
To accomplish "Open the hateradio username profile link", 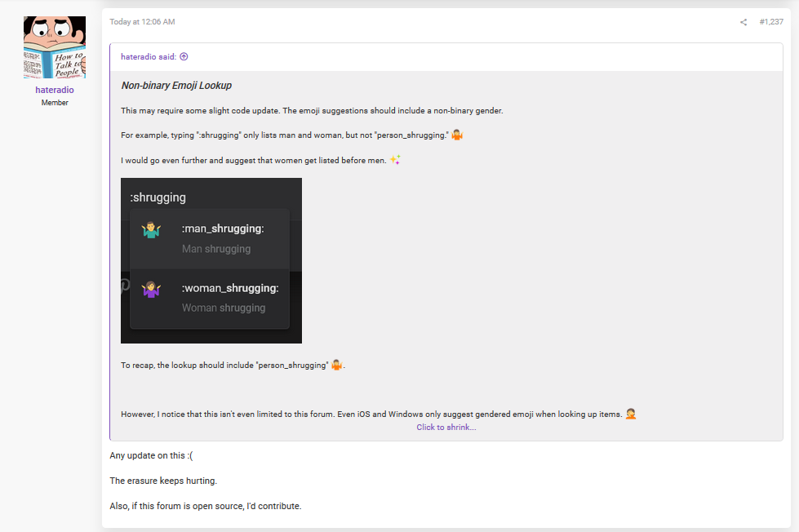I will coord(55,90).
